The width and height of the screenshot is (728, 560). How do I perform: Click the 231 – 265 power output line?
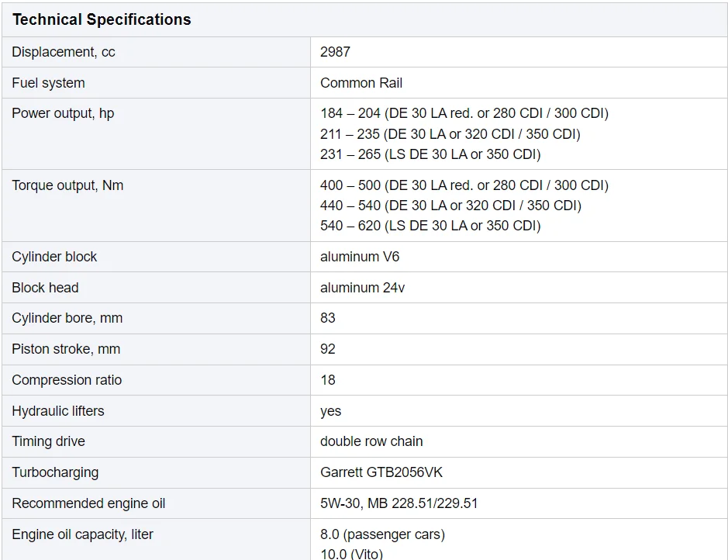click(430, 154)
